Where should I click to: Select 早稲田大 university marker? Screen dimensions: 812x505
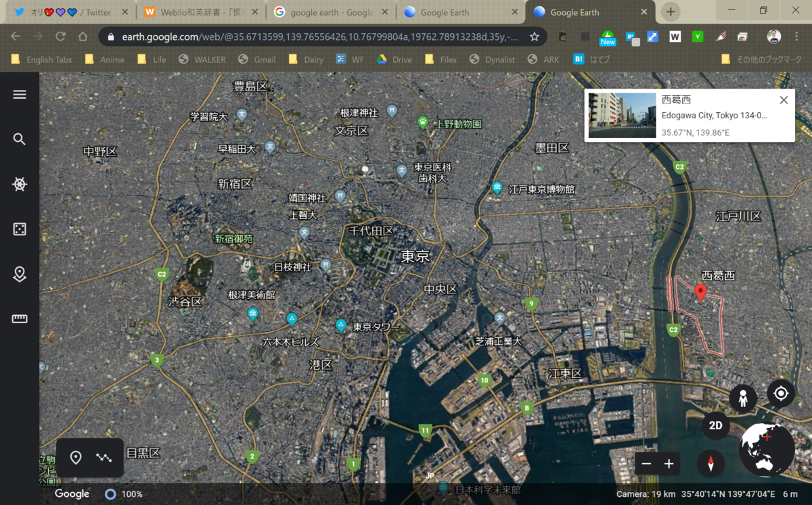(x=270, y=146)
